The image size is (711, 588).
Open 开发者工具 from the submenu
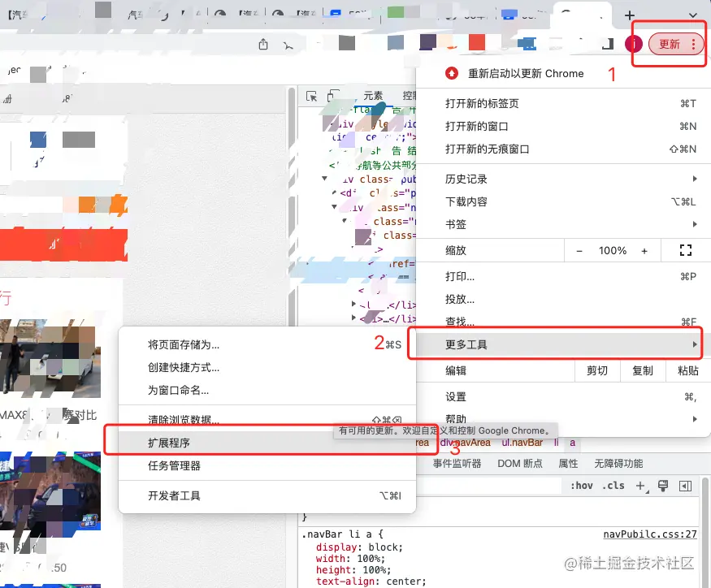[267, 495]
